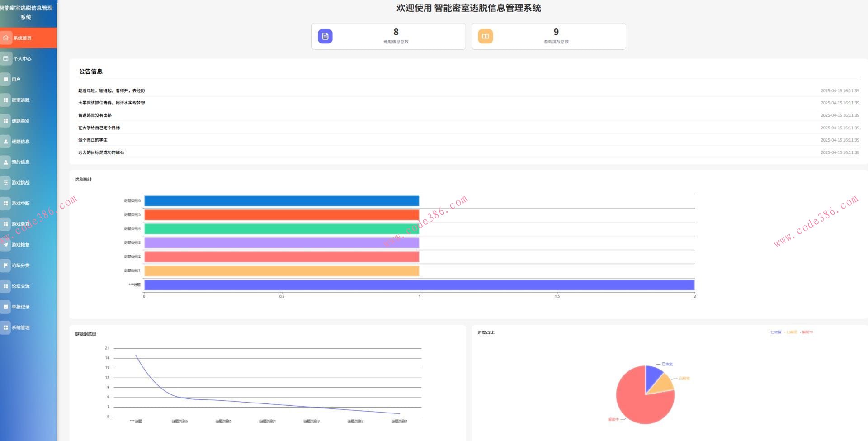
Task: Click the 进度占比 chart title
Action: coord(486,332)
